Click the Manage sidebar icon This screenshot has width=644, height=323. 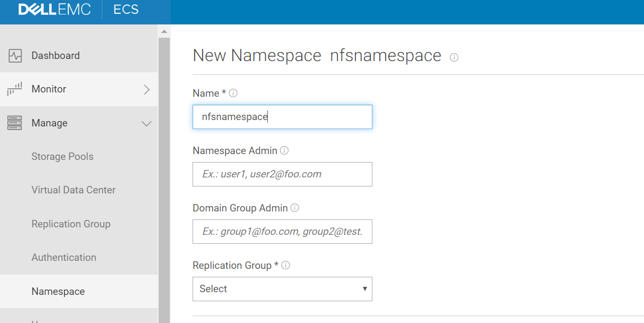(x=14, y=123)
